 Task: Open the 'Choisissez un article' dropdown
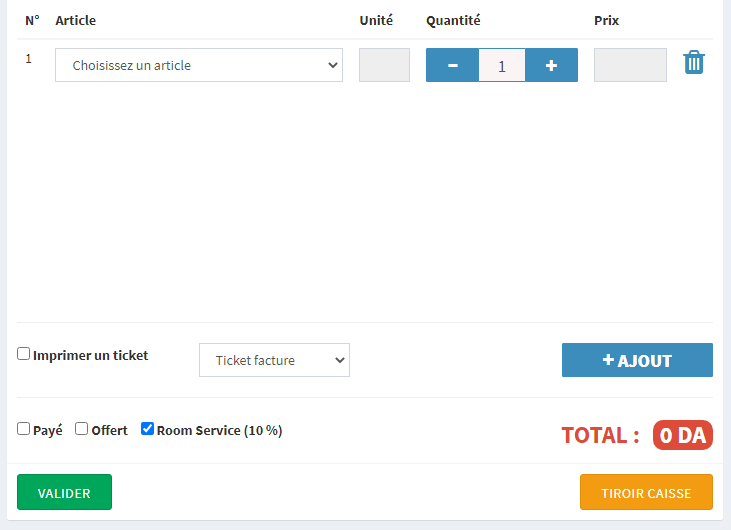(x=199, y=65)
